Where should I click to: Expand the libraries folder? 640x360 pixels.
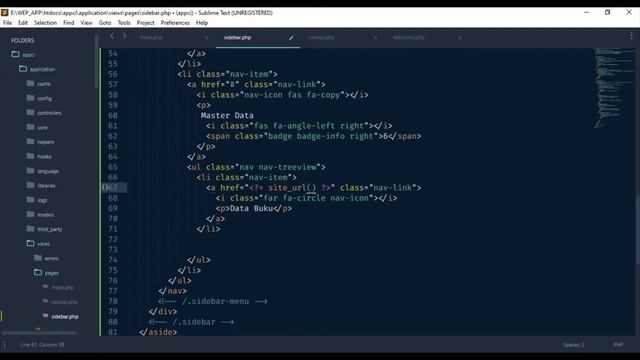[x=31, y=185]
